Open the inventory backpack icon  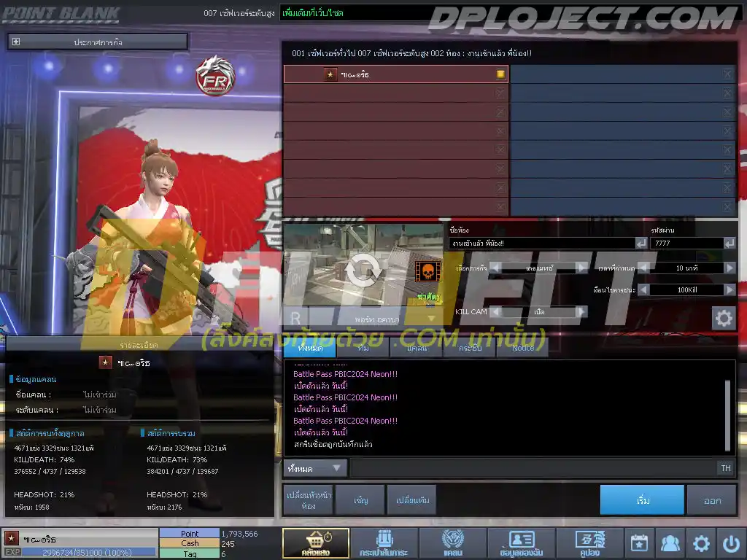tap(384, 542)
